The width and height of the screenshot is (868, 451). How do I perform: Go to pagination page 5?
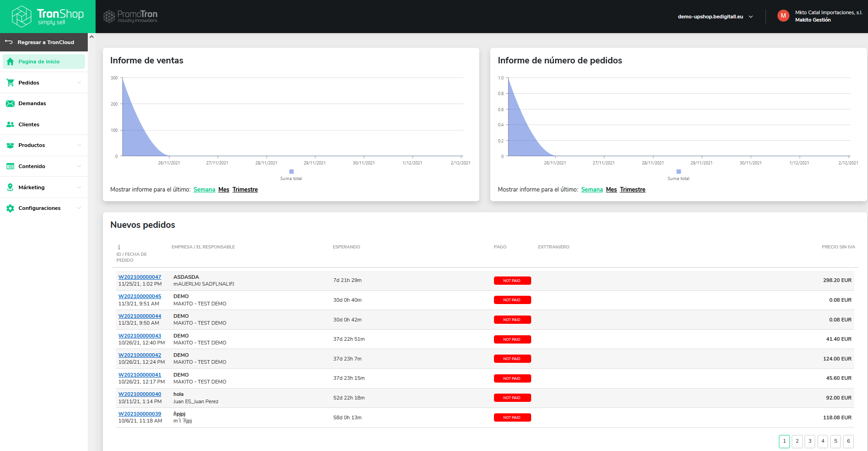[836, 441]
